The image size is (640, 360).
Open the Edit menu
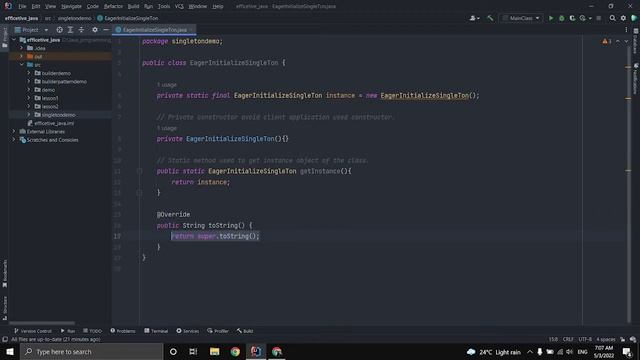[x=36, y=6]
